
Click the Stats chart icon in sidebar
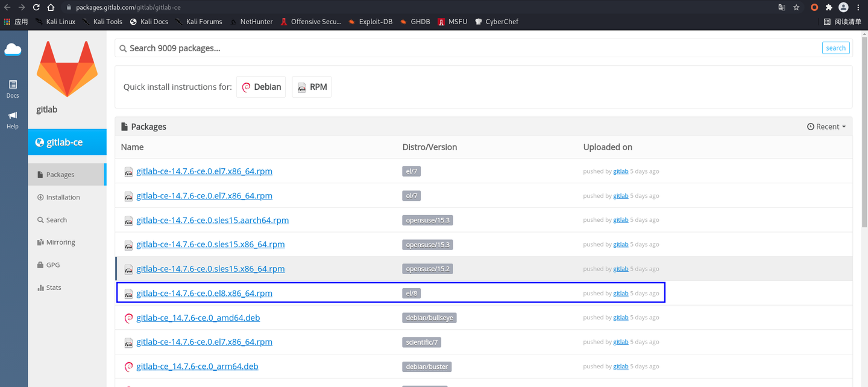[40, 288]
